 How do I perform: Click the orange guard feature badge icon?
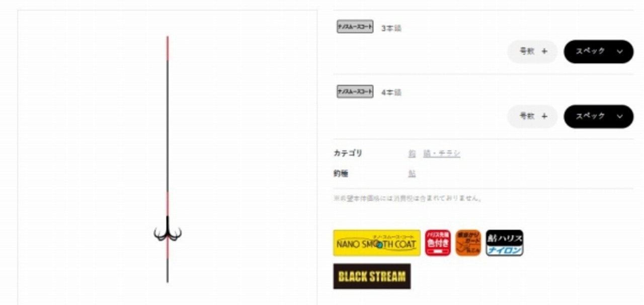coord(468,243)
